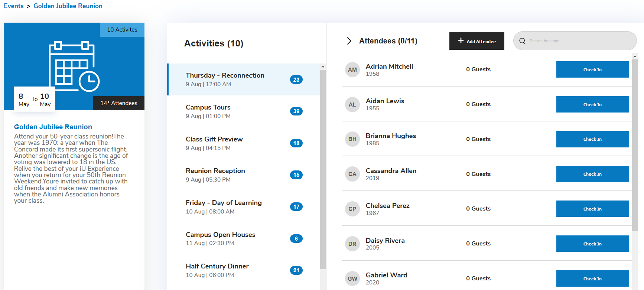The height and width of the screenshot is (290, 644).
Task: Click the search magnifier icon
Action: 522,41
